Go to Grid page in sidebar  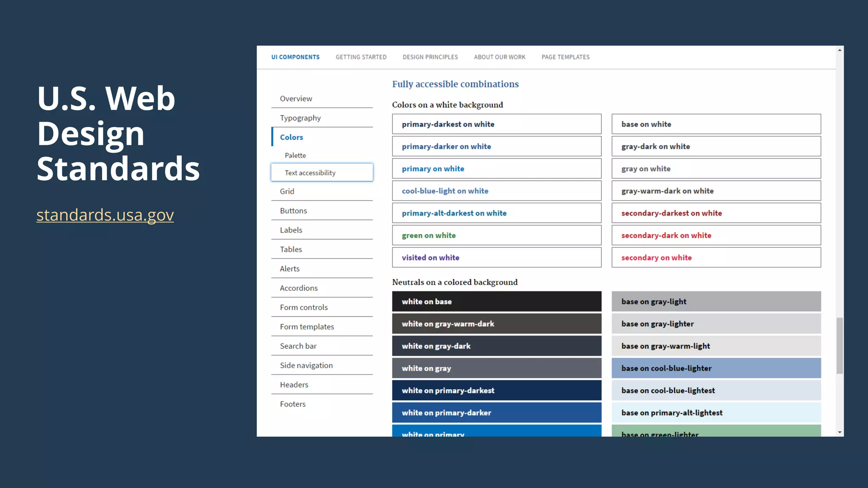coord(322,191)
